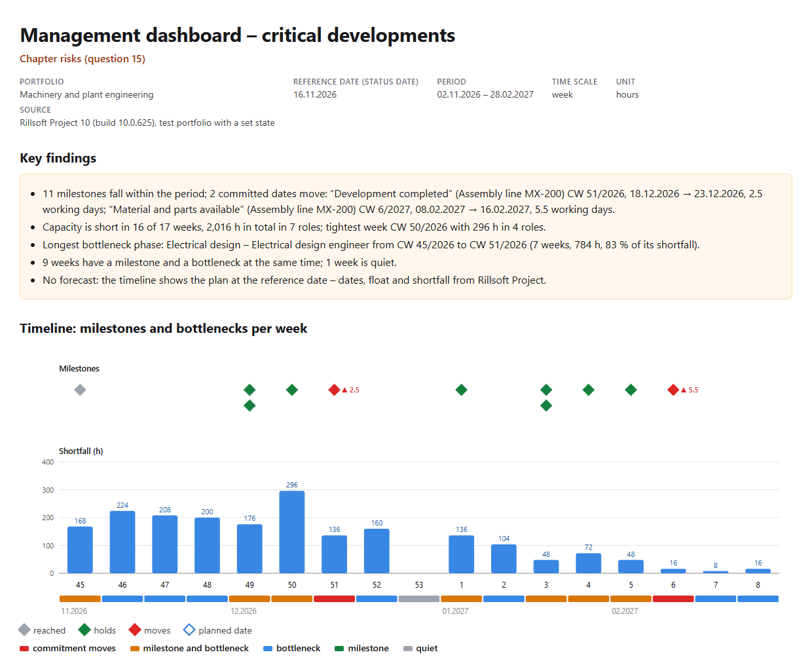Click the outlined 'planned date' diamond legend icon
The image size is (812, 665).
coord(189,630)
